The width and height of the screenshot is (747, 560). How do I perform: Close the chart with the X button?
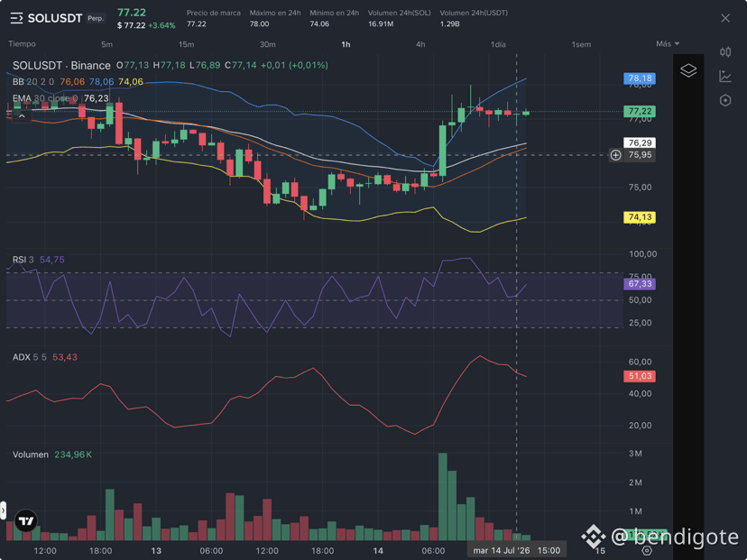click(725, 18)
